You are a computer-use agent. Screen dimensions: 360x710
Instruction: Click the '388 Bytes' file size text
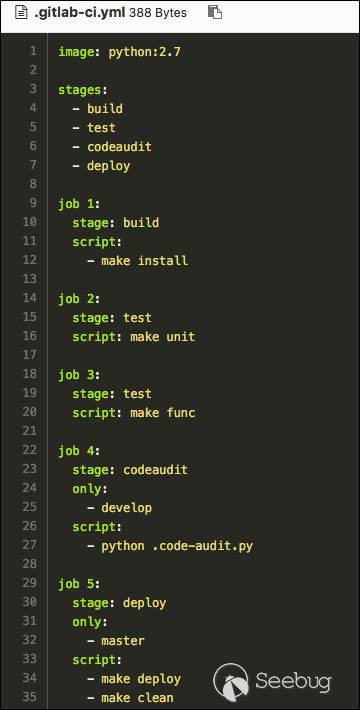158,13
